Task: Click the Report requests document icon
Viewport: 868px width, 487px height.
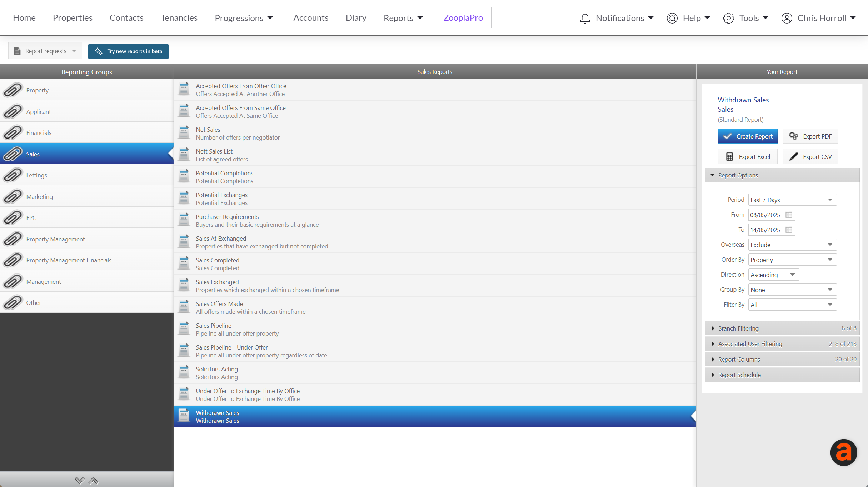Action: (x=17, y=51)
